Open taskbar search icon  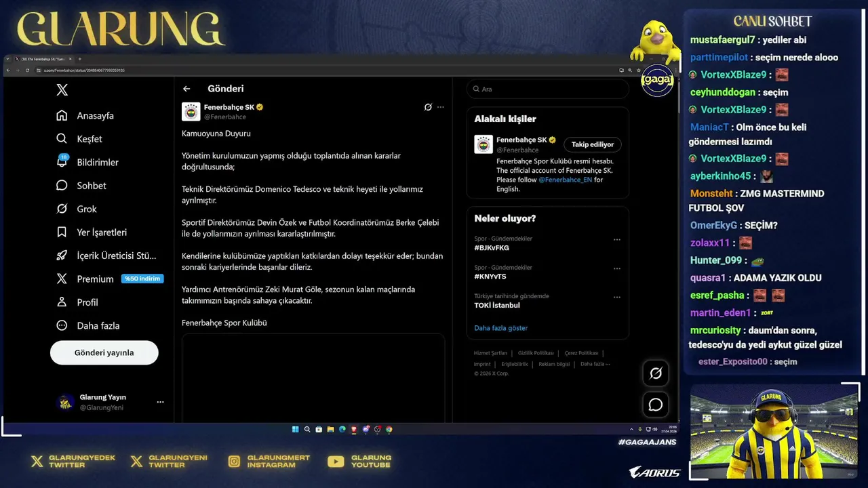point(307,429)
